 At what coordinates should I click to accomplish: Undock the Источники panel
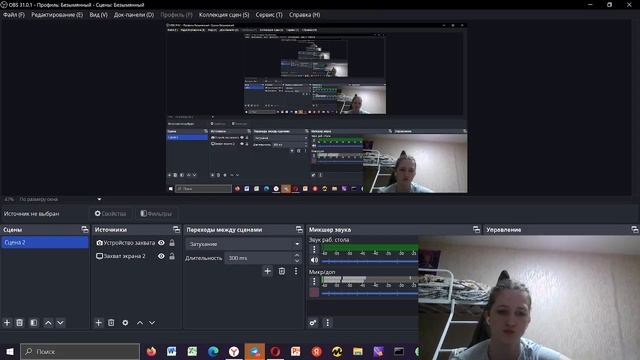click(176, 229)
